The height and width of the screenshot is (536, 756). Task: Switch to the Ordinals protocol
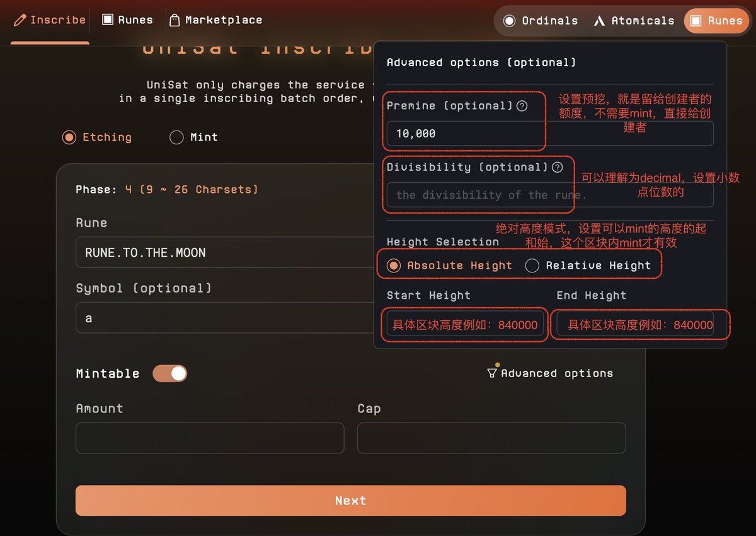pyautogui.click(x=540, y=21)
